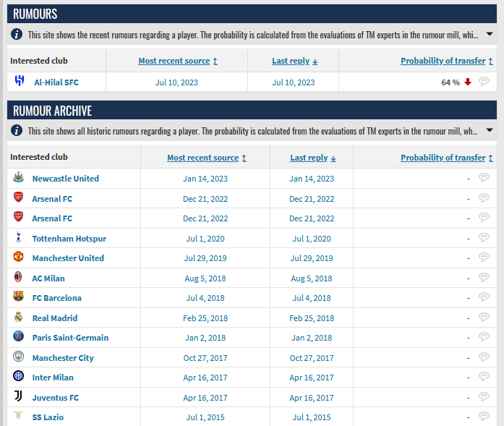Open comment bubble in AC Milan row
The height and width of the screenshot is (426, 504).
[x=484, y=277]
